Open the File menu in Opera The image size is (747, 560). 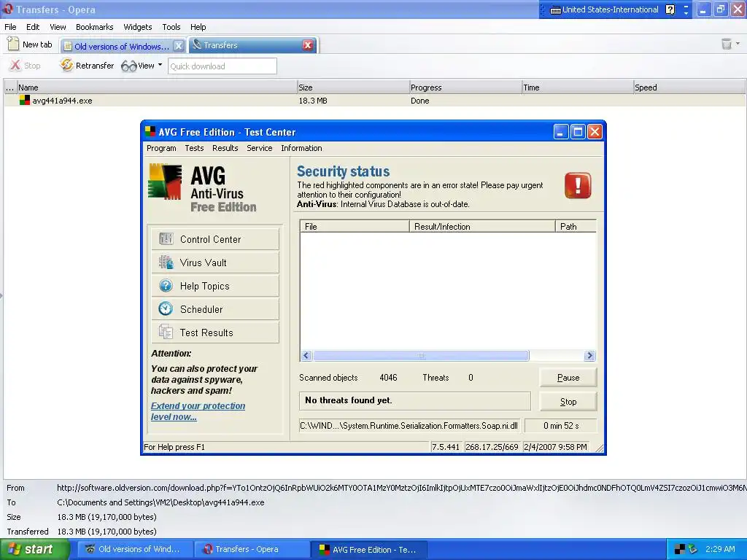tap(10, 27)
